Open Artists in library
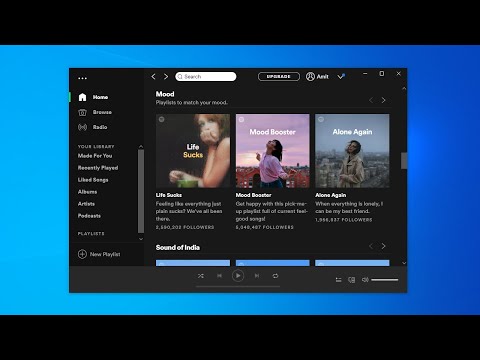The height and width of the screenshot is (360, 480). (x=86, y=204)
